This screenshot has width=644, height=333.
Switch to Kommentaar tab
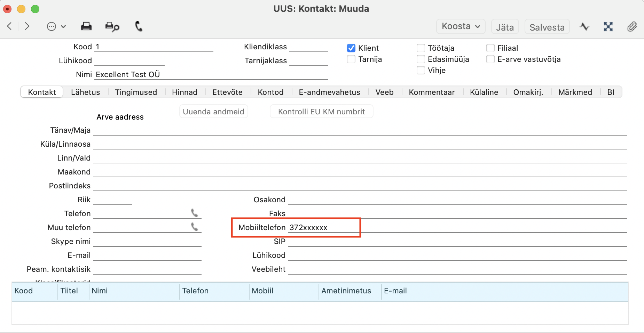point(432,92)
